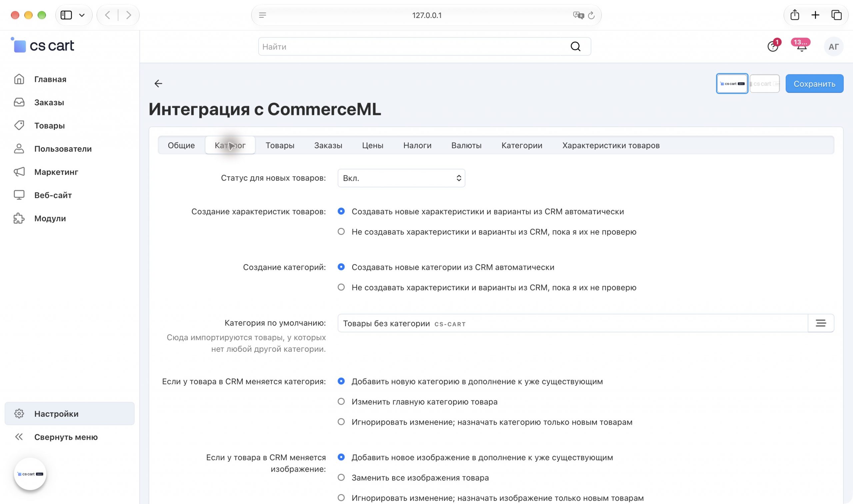Click Свернуть меню link

(66, 437)
